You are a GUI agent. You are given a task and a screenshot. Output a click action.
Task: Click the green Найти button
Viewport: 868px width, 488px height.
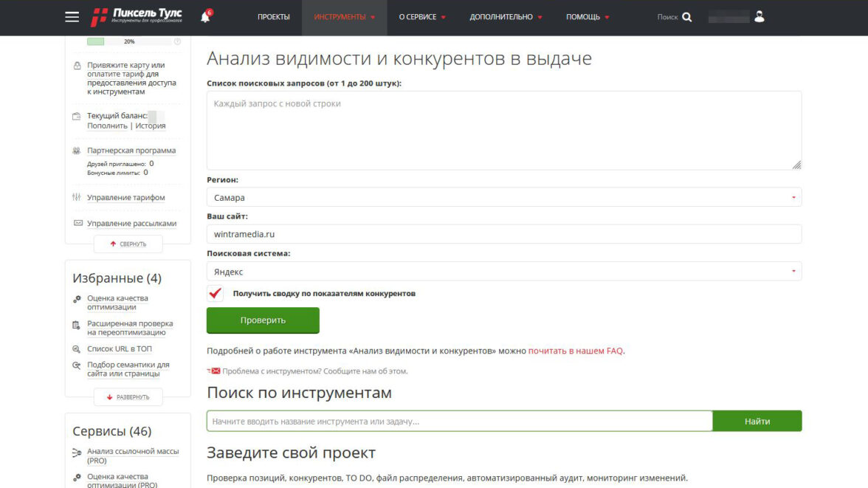click(x=757, y=421)
